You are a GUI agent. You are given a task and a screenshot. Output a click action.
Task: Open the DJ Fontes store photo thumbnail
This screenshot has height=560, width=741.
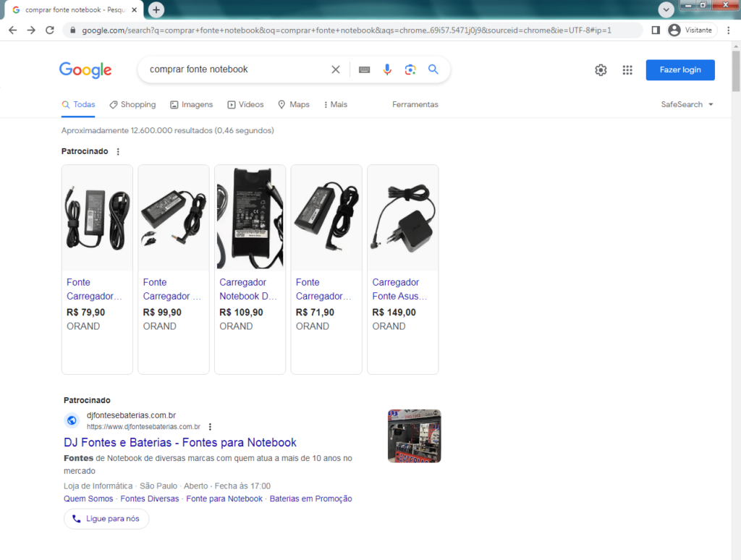[414, 436]
